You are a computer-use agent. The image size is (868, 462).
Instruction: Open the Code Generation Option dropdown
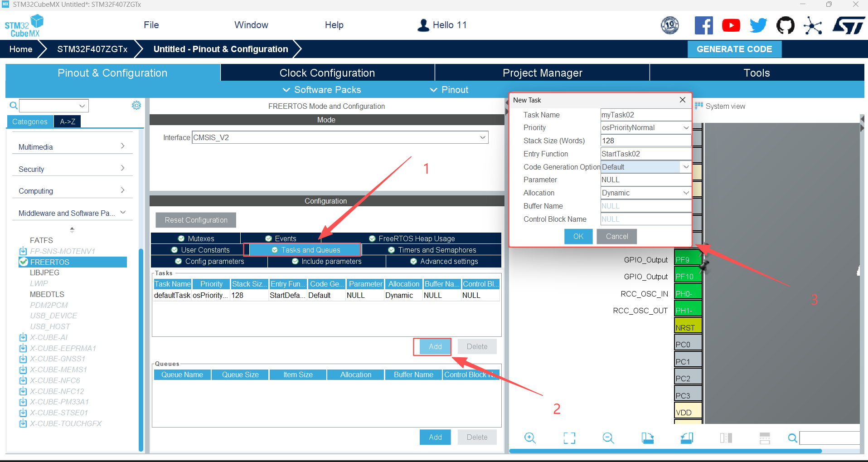pos(686,167)
